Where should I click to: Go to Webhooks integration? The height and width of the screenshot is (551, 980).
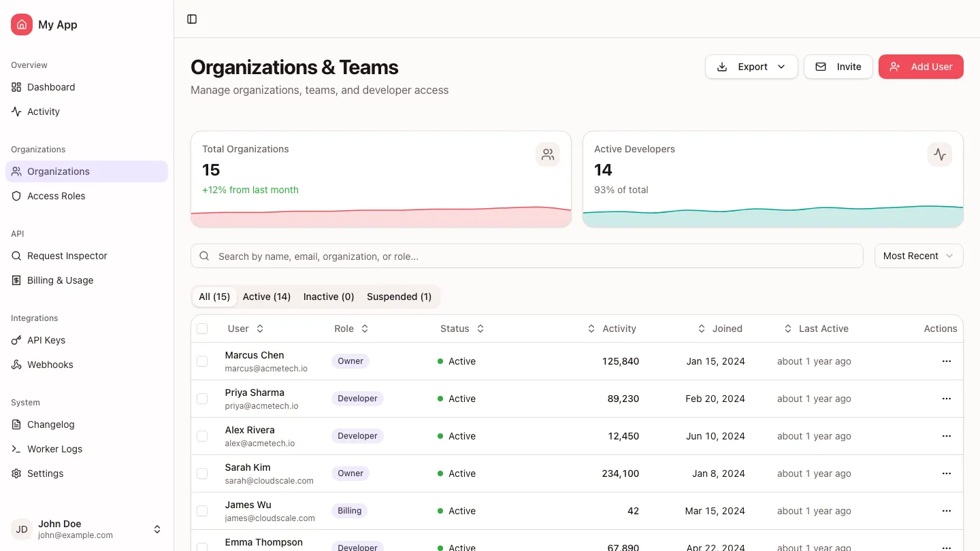click(50, 365)
